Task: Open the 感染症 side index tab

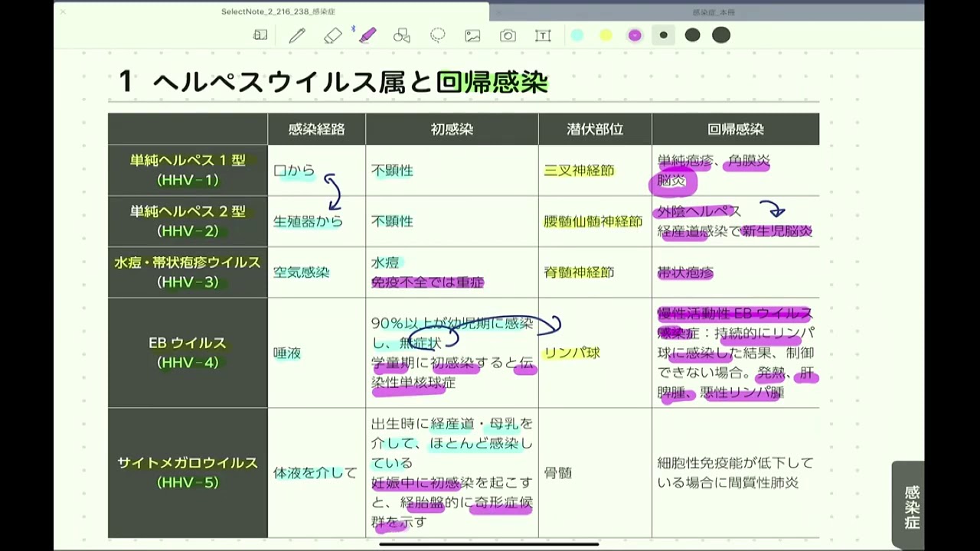Action: coord(910,507)
